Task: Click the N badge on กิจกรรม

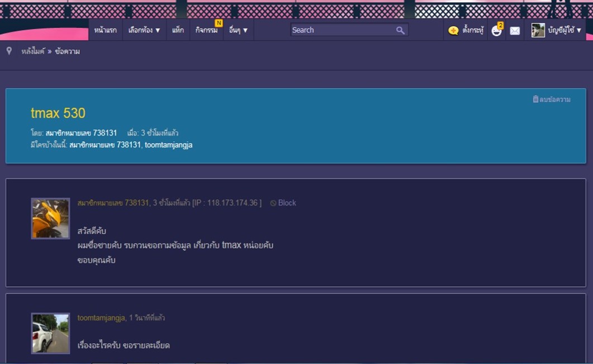Action: [219, 23]
